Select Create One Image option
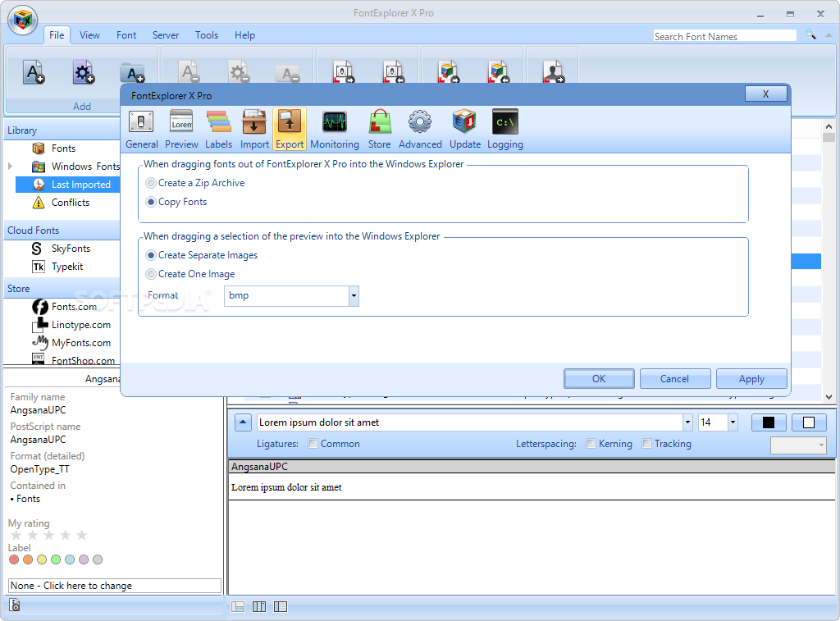Screen dimensions: 840x621 click(x=190, y=274)
